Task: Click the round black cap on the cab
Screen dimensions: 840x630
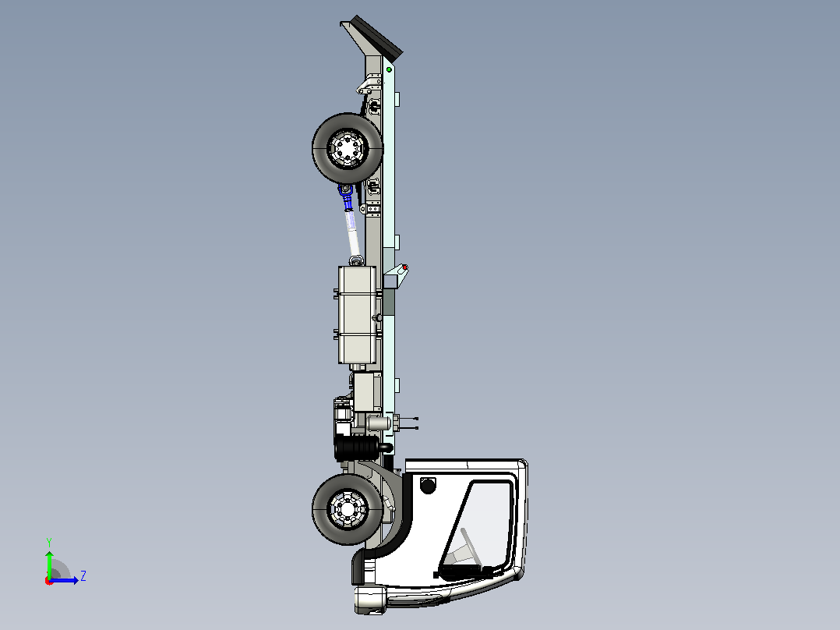Action: click(x=428, y=486)
